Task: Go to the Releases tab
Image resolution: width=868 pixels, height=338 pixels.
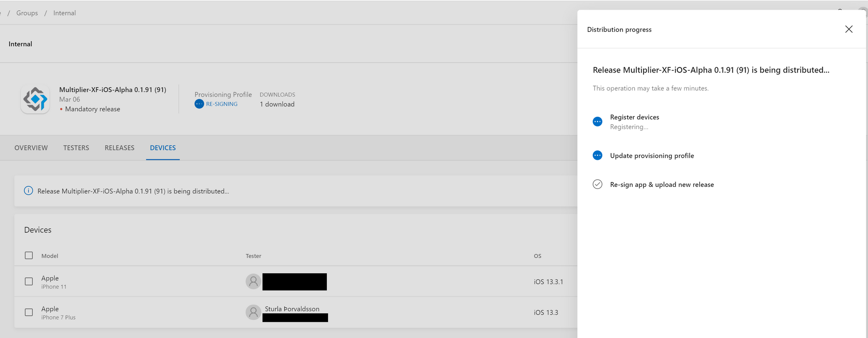Action: tap(120, 148)
